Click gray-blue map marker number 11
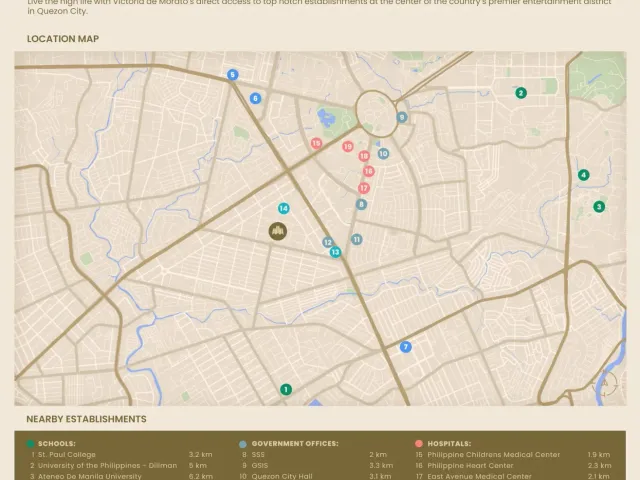The width and height of the screenshot is (640, 480). coord(356,240)
